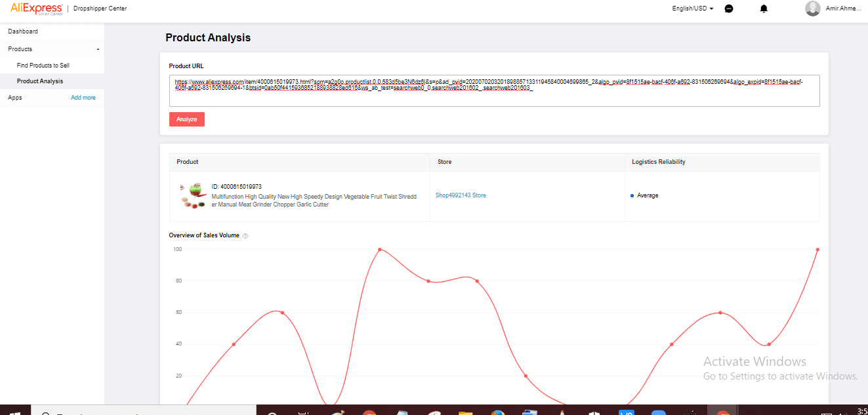Collapse the Products section caret

[x=98, y=49]
